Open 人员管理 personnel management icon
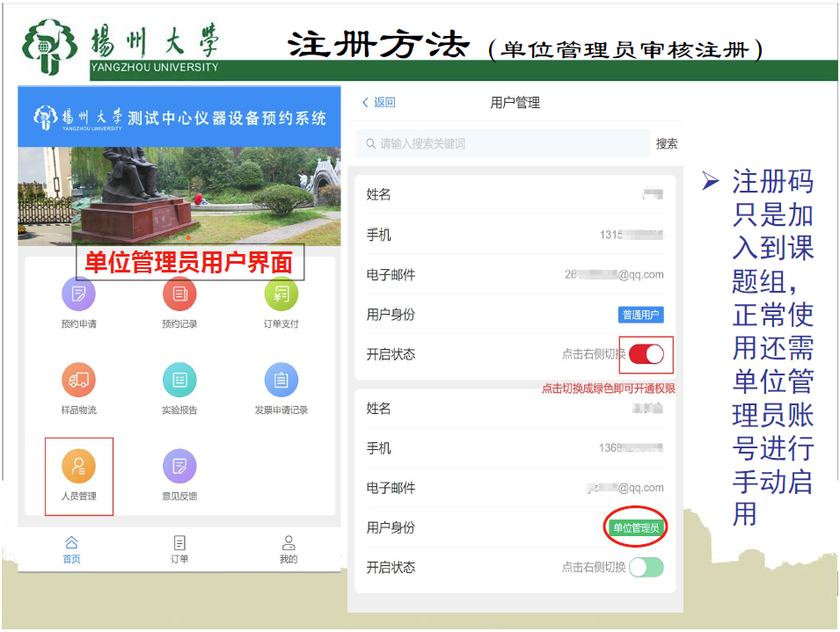 (78, 466)
